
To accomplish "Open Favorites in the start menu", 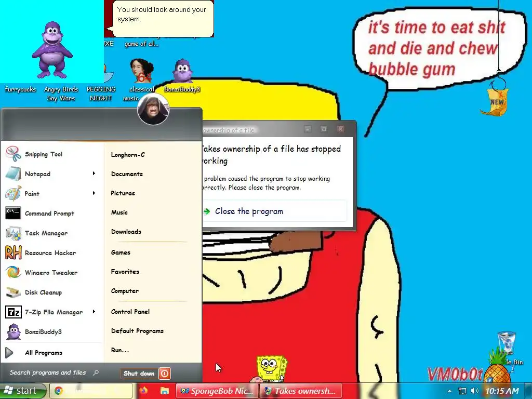I will [x=125, y=272].
